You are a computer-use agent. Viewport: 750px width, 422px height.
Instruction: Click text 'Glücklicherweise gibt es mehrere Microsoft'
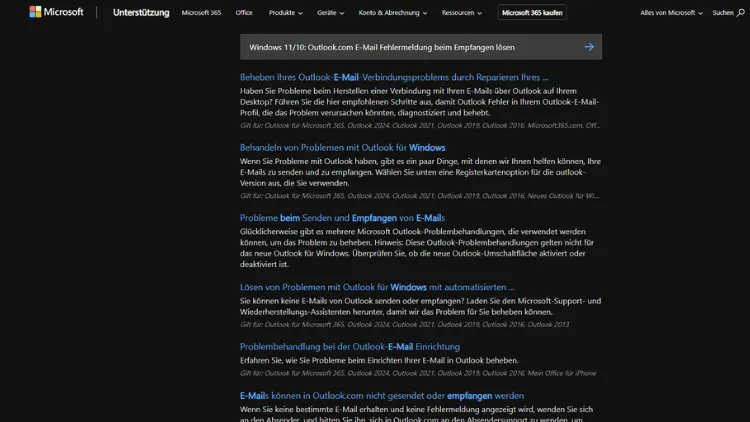[x=417, y=247]
